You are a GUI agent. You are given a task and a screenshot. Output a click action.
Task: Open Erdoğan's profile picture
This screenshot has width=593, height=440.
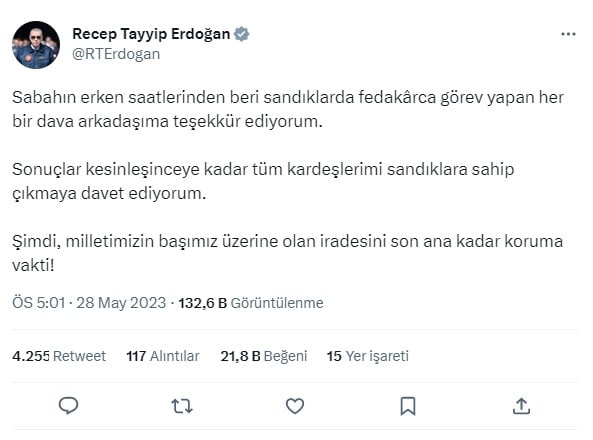pos(36,45)
